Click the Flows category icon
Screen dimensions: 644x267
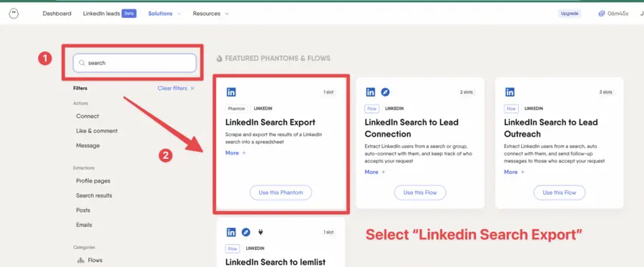[x=80, y=261]
